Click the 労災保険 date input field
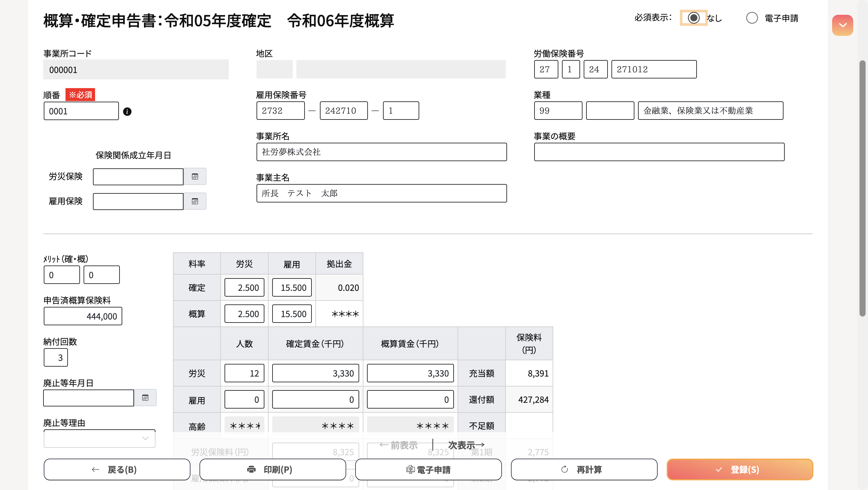Viewport: 868px width, 490px height. (138, 177)
